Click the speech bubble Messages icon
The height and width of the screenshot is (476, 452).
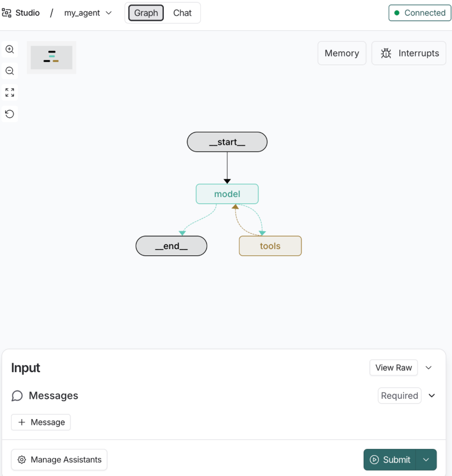point(17,396)
